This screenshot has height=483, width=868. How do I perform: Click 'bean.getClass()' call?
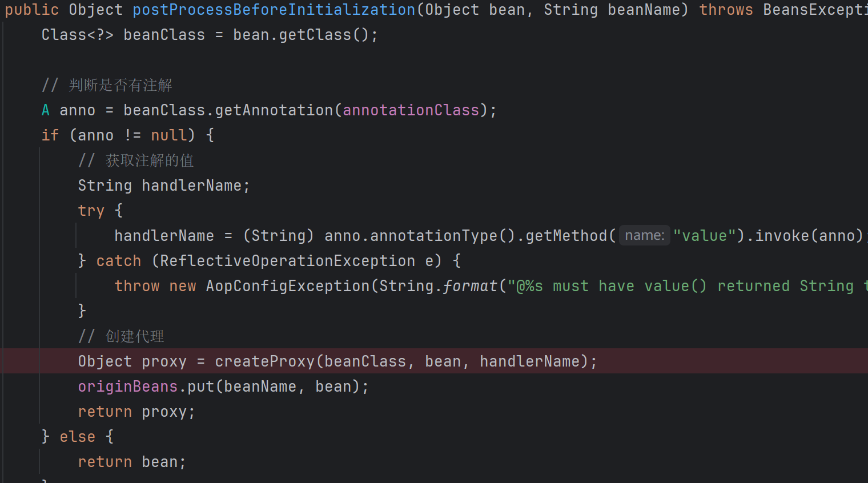tap(301, 35)
